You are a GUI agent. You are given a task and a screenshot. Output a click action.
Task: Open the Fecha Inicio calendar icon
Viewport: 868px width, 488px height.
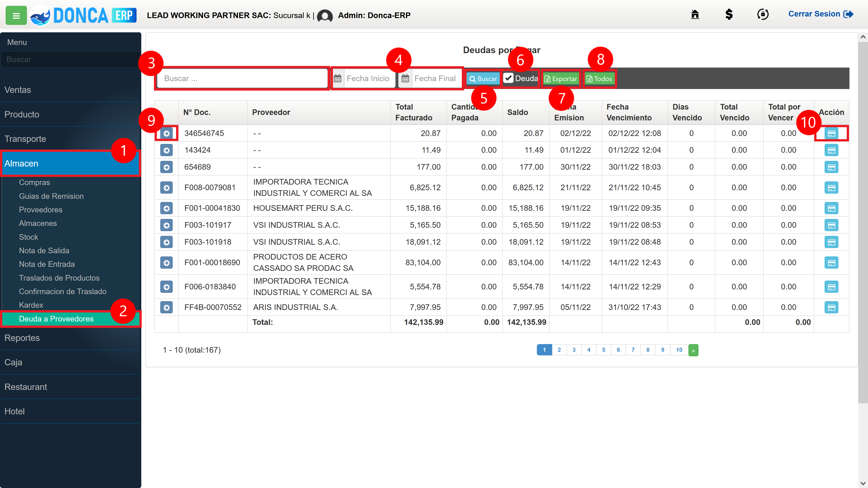point(338,79)
